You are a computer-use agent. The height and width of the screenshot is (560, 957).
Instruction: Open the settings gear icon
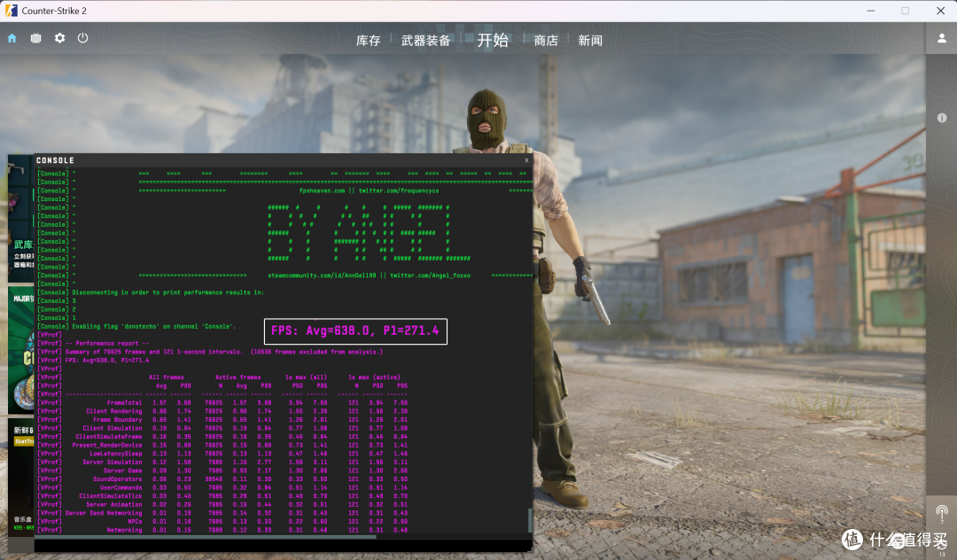[x=59, y=38]
